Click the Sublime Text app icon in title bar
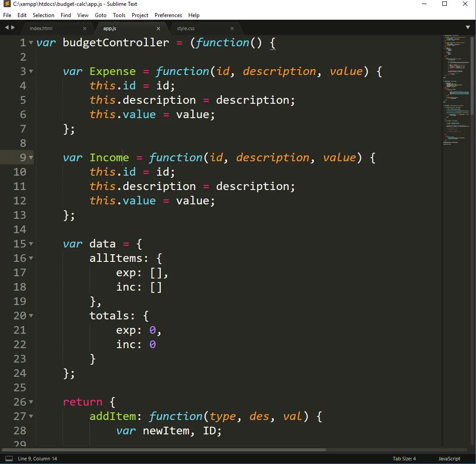The height and width of the screenshot is (464, 476). pos(7,4)
